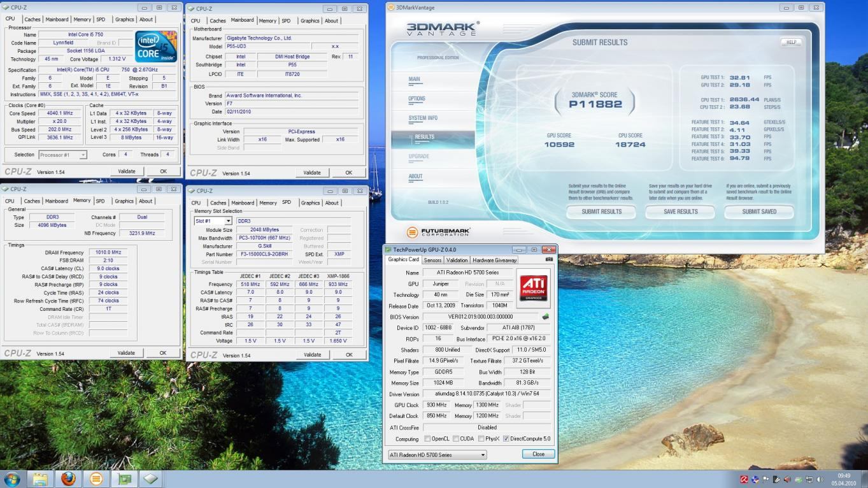Viewport: 868px width, 488px height.
Task: Open ABOUT in 3DMark Vantage sidebar
Action: click(415, 176)
